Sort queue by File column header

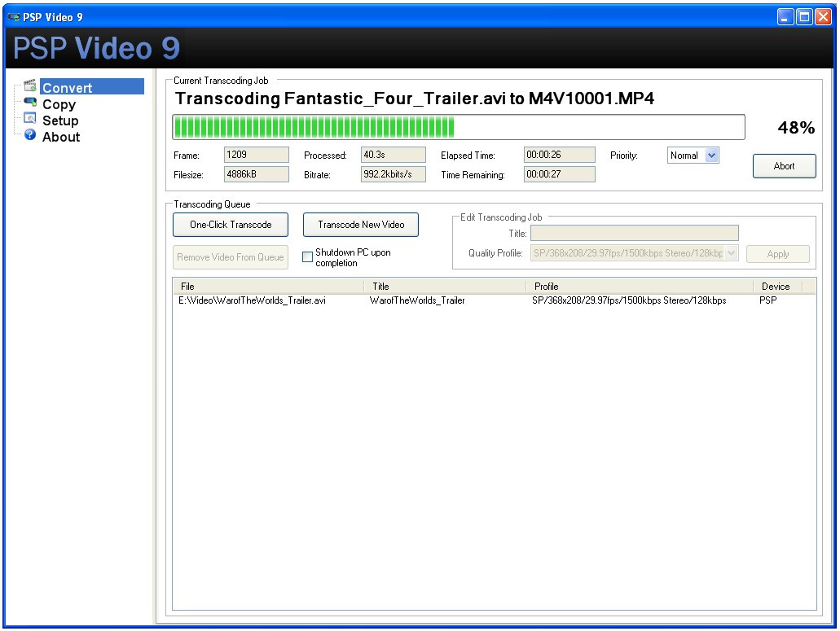[x=268, y=287]
